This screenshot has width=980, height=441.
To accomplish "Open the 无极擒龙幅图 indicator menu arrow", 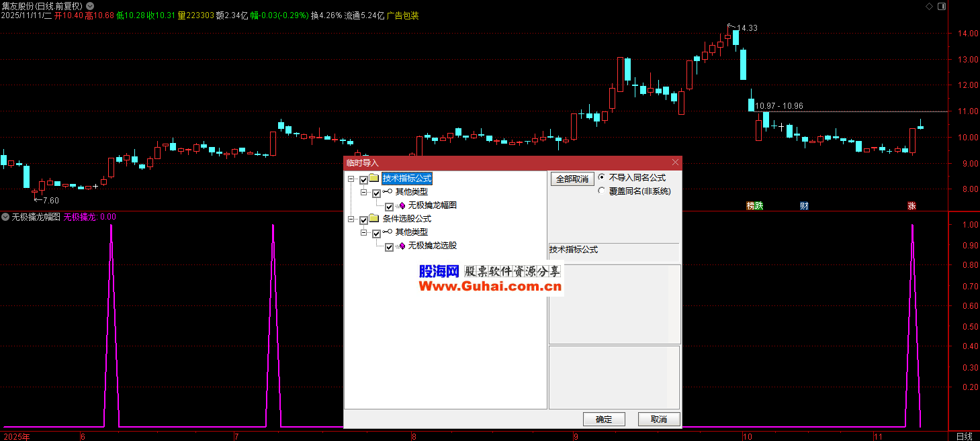I will pyautogui.click(x=5, y=217).
